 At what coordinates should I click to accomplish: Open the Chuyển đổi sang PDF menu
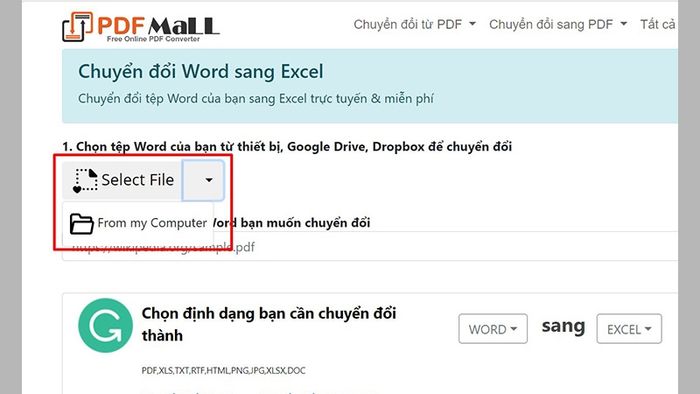coord(558,24)
